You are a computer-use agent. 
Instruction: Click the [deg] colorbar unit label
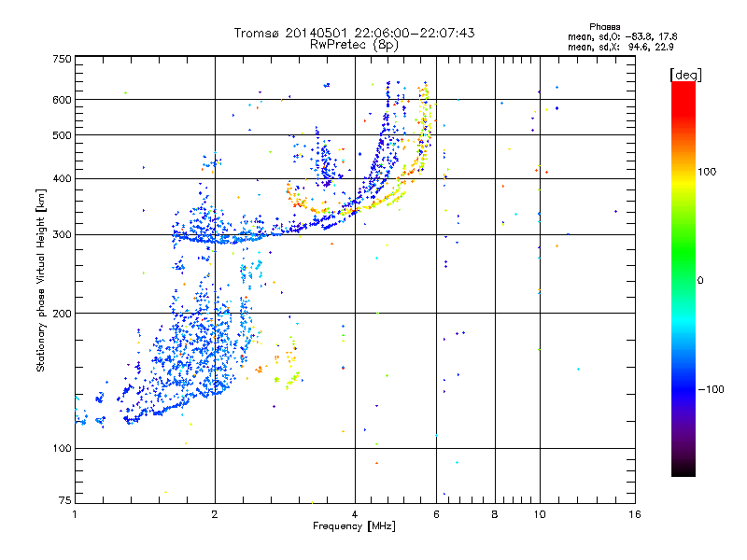(x=685, y=75)
